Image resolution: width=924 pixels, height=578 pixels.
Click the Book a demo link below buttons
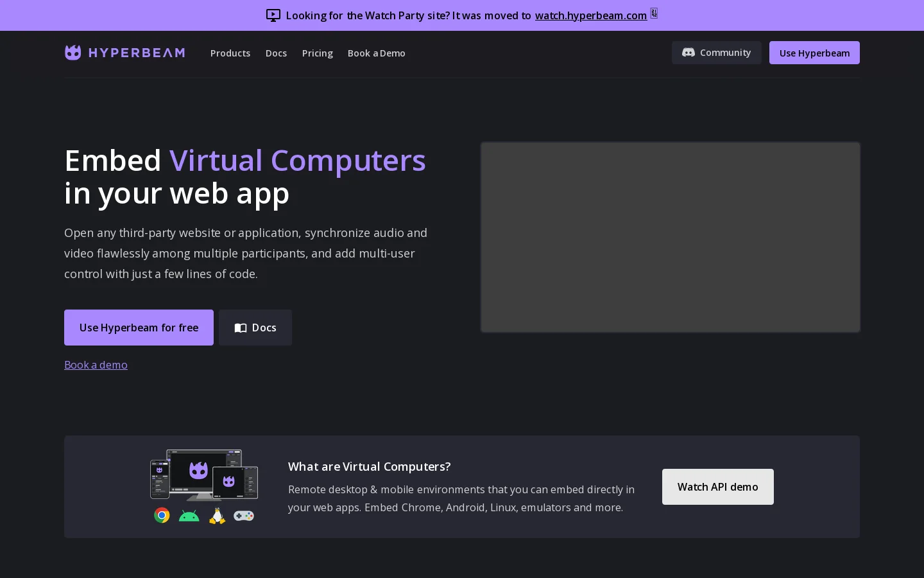coord(96,365)
